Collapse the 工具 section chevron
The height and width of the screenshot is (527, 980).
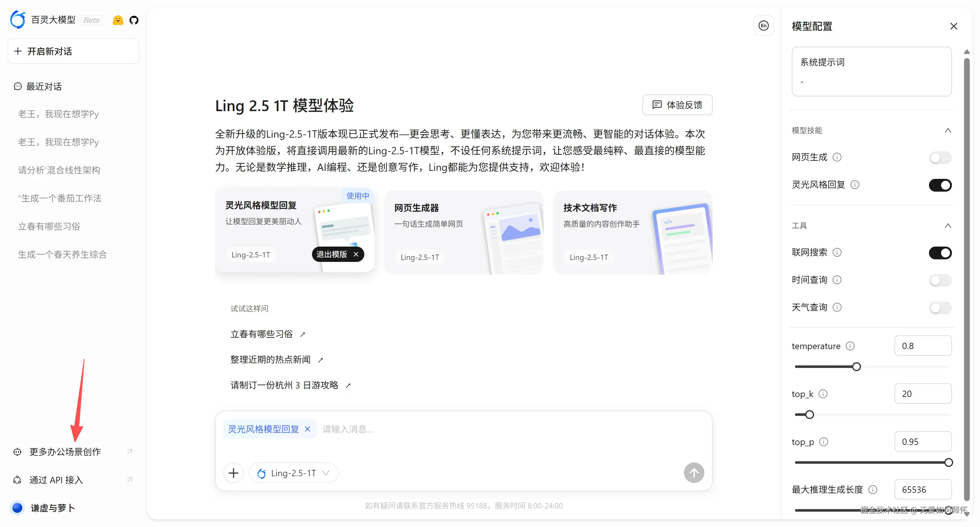tap(948, 225)
